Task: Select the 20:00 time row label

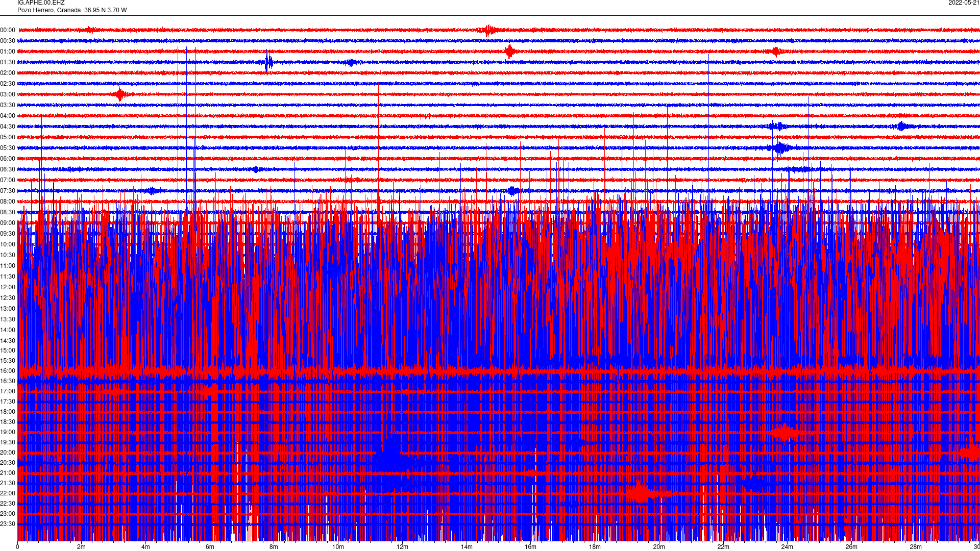Action: 8,453
